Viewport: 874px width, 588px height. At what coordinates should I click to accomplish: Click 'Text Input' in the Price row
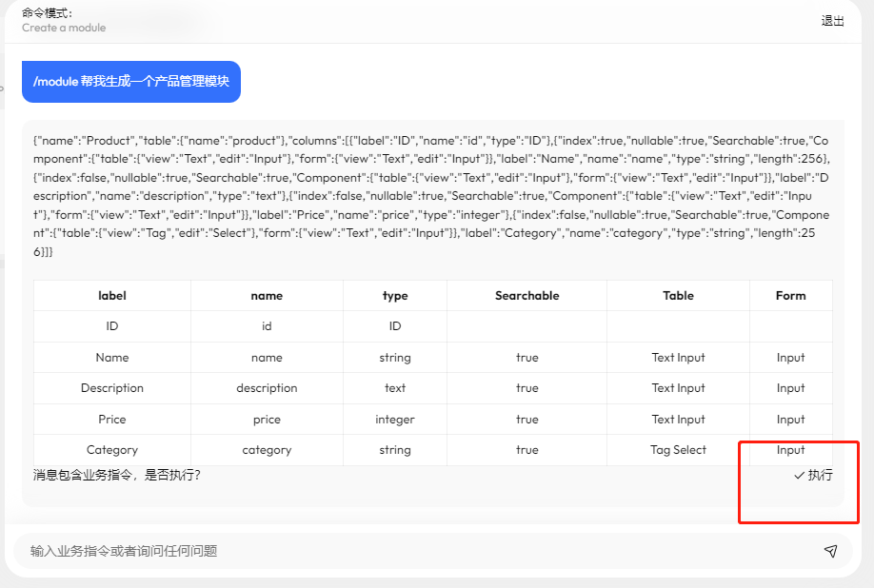(678, 420)
